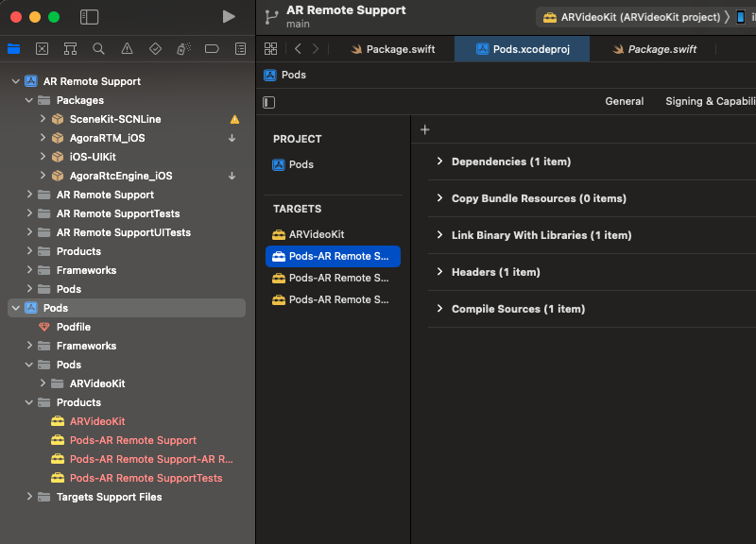Click AgoraRTM_iOS download arrow
This screenshot has height=544, width=756.
click(232, 138)
